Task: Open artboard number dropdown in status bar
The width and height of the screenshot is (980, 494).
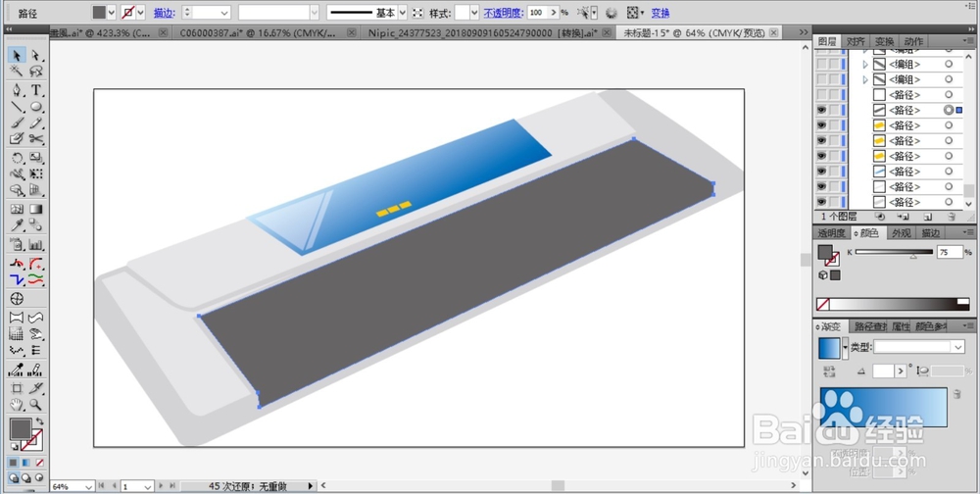Action: (x=148, y=486)
